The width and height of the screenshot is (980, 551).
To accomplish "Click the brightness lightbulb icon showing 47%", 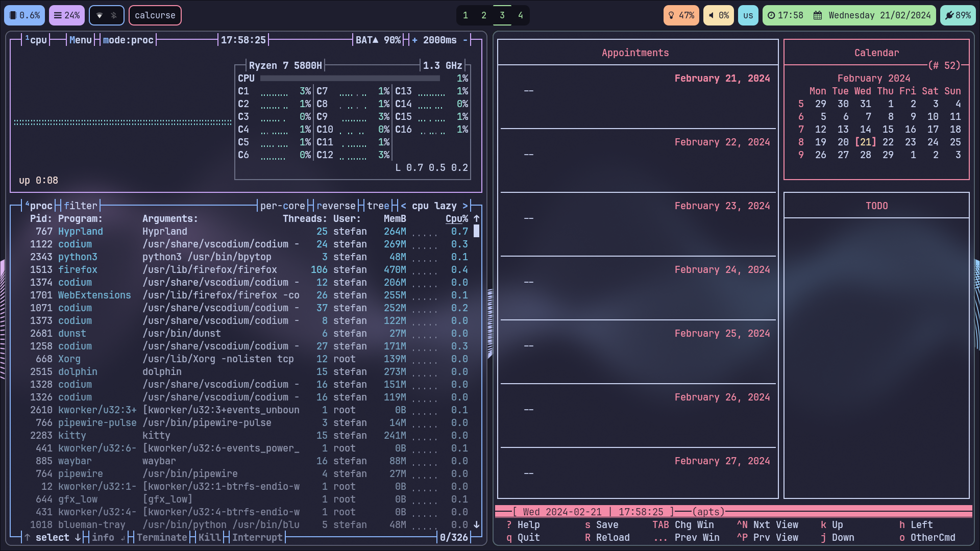I will 670,15.
